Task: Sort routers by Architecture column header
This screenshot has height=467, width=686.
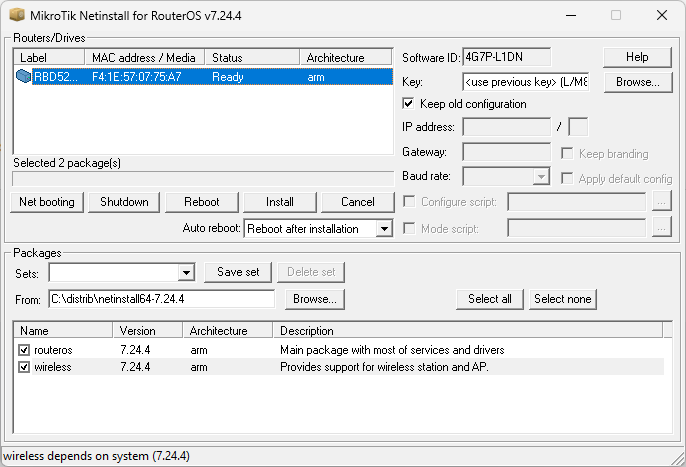Action: pyautogui.click(x=346, y=57)
